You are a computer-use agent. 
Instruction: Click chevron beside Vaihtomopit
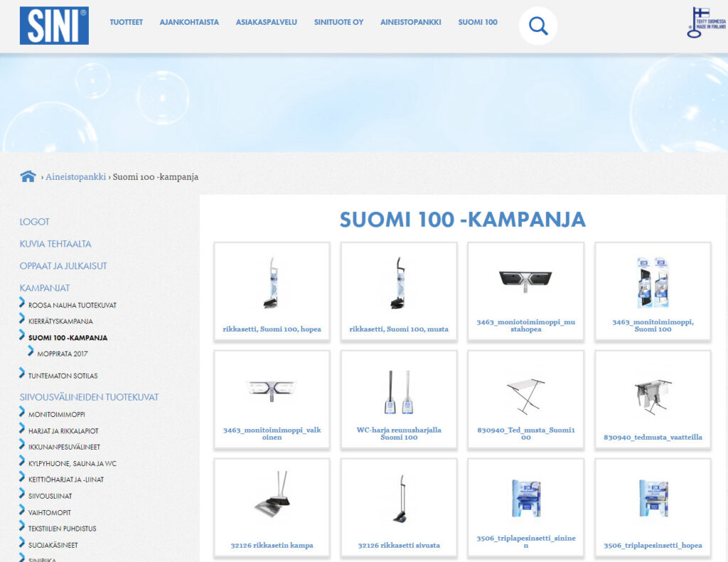pos(22,510)
